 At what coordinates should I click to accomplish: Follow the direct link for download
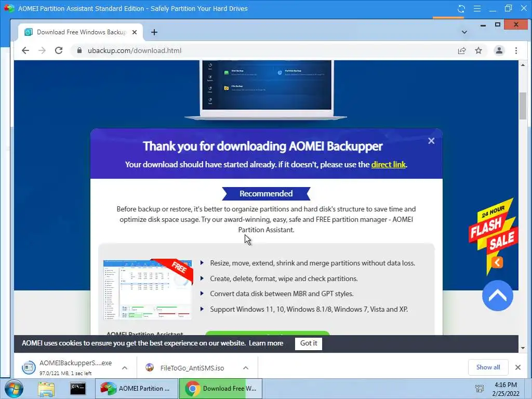pos(388,165)
